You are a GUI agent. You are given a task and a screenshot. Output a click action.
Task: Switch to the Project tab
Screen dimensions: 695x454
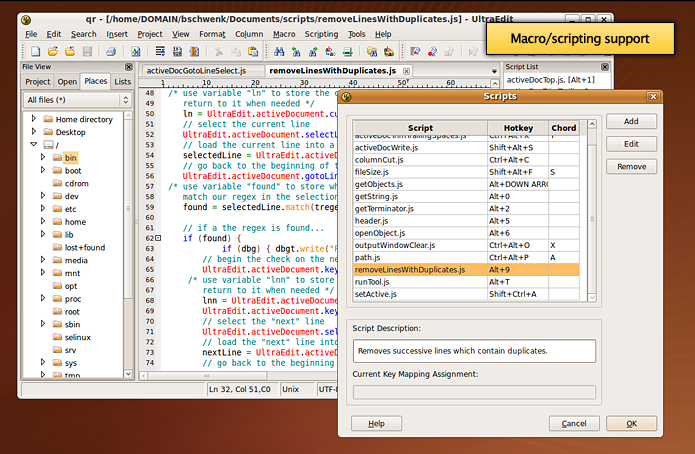click(x=38, y=82)
